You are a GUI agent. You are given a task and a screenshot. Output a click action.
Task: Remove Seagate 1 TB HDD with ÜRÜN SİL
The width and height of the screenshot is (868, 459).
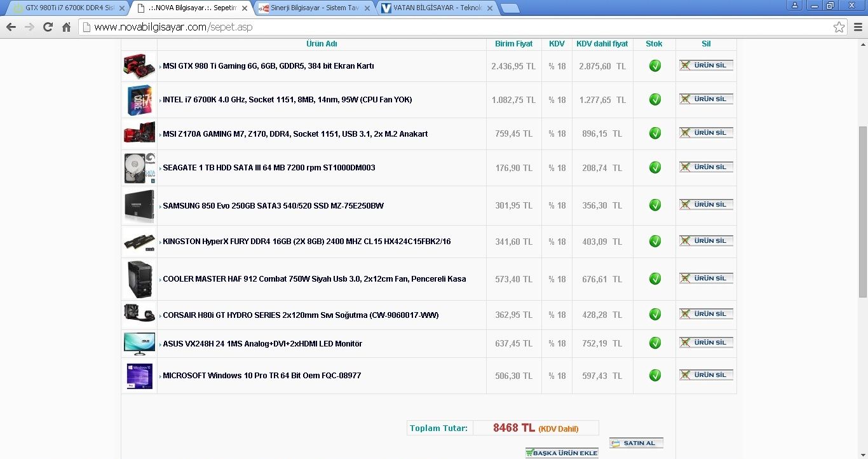click(x=706, y=167)
